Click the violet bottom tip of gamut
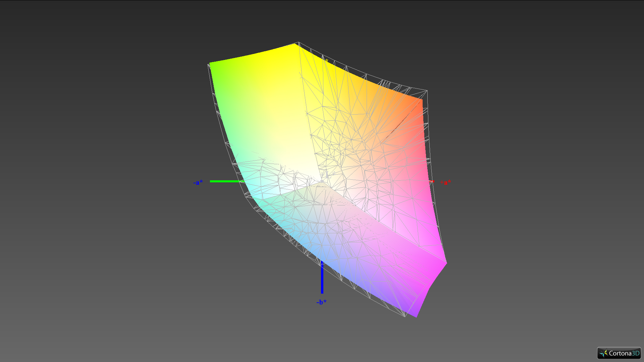The image size is (644, 362). pos(415,314)
